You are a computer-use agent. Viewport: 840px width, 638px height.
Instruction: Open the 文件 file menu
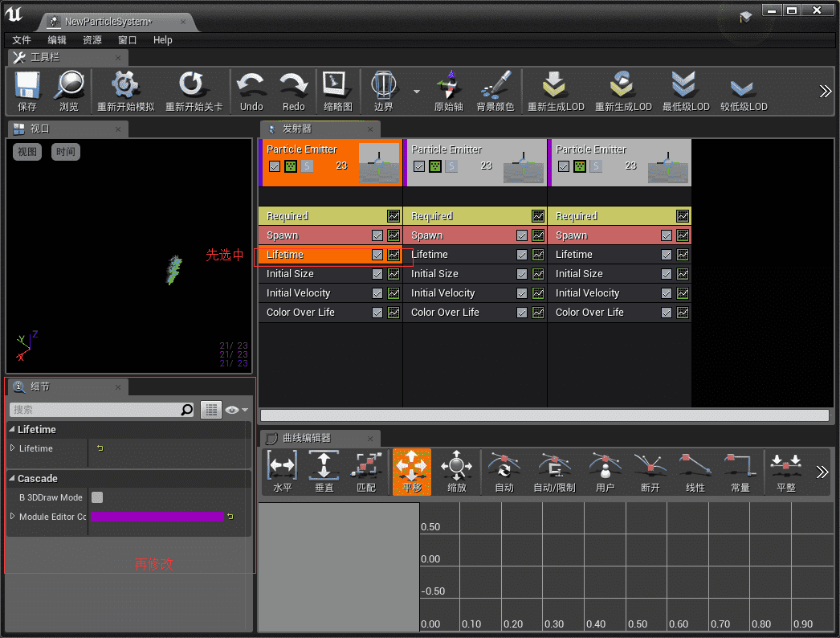[x=22, y=40]
